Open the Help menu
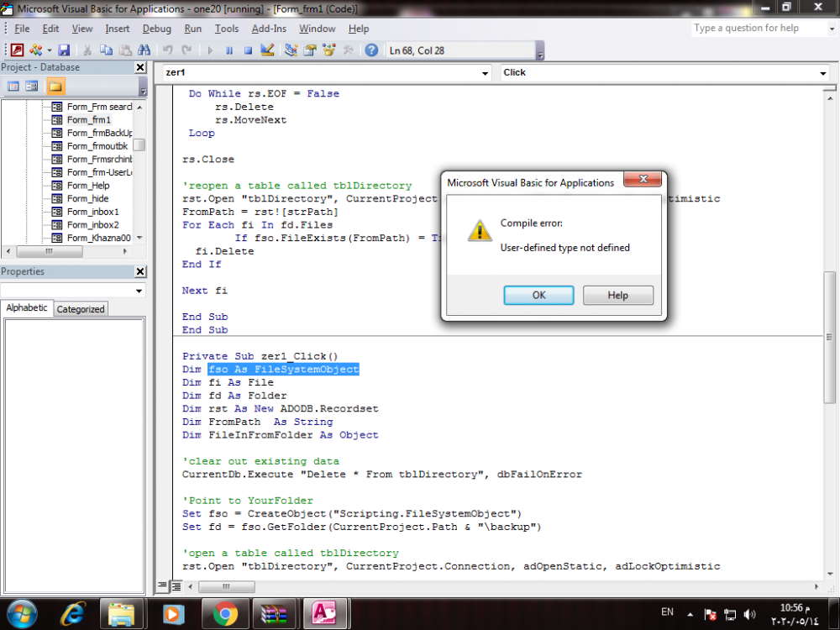This screenshot has width=840, height=630. click(x=359, y=29)
